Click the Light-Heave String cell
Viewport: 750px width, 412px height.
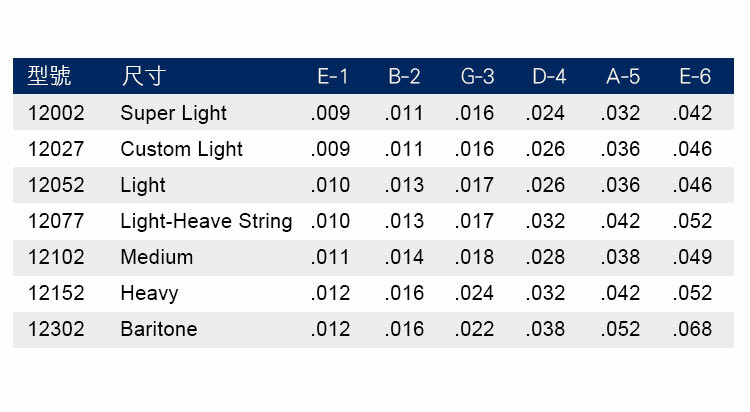tap(206, 221)
